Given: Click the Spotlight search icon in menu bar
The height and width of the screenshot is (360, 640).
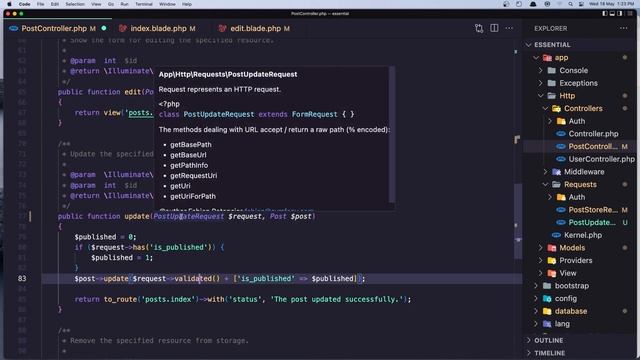Looking at the screenshot, I should (570, 4).
